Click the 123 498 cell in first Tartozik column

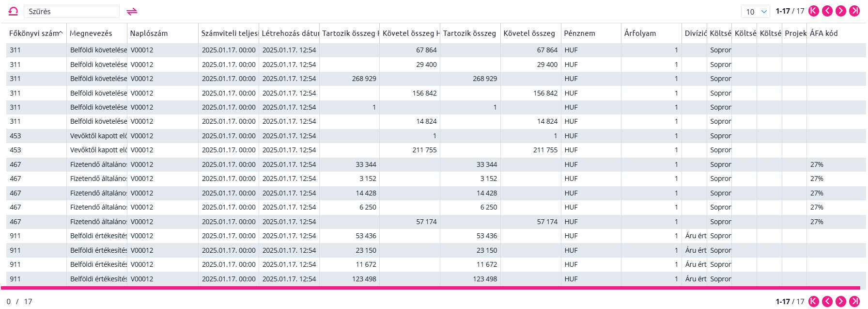[349, 279]
